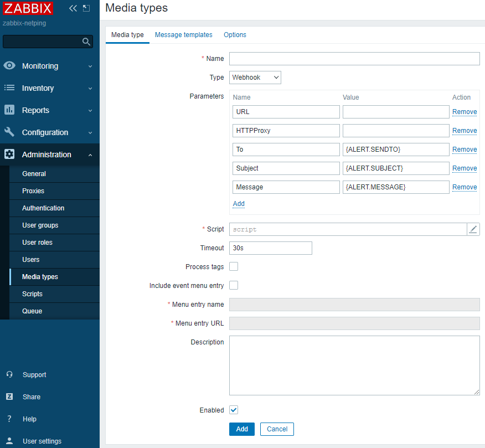Click the Name input field
The width and height of the screenshot is (485, 448).
click(354, 59)
